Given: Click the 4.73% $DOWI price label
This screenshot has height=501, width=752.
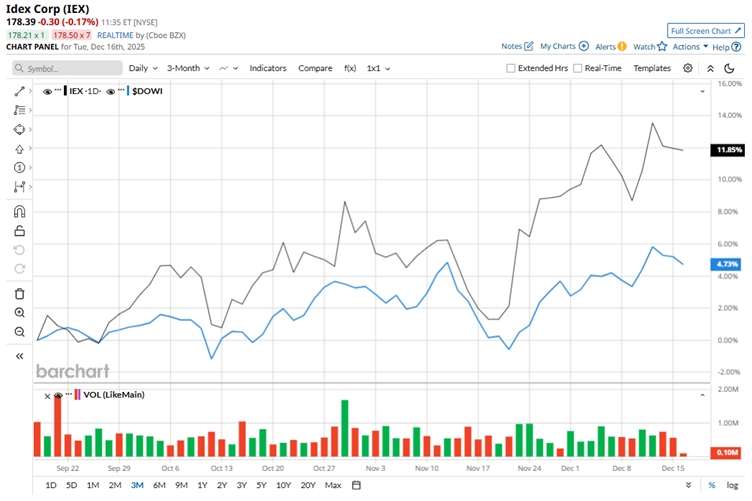Looking at the screenshot, I should 726,264.
